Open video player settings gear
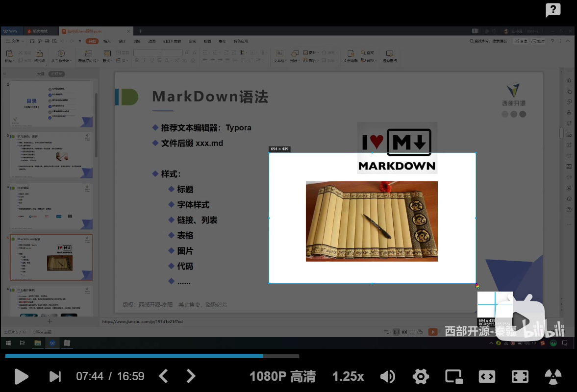This screenshot has height=392, width=577. (x=421, y=376)
